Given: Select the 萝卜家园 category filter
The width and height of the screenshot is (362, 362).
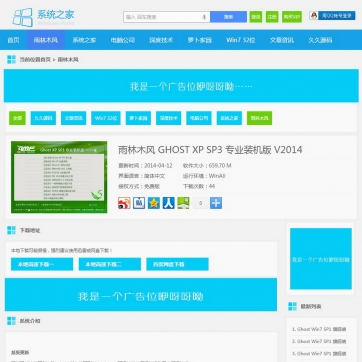Looking at the screenshot, I should click(138, 118).
